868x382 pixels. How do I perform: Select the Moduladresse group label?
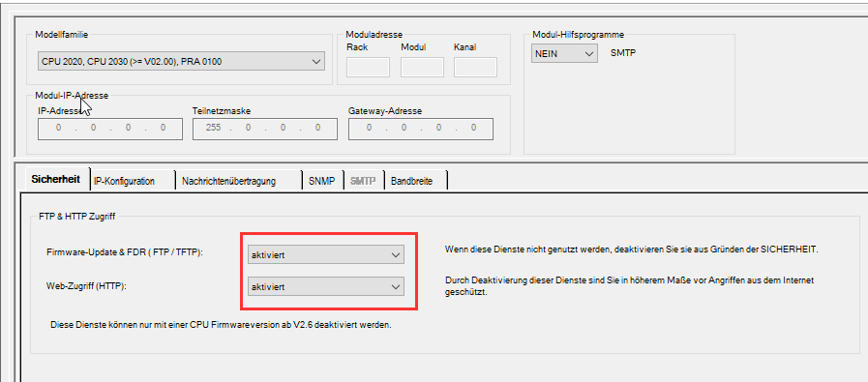(374, 34)
